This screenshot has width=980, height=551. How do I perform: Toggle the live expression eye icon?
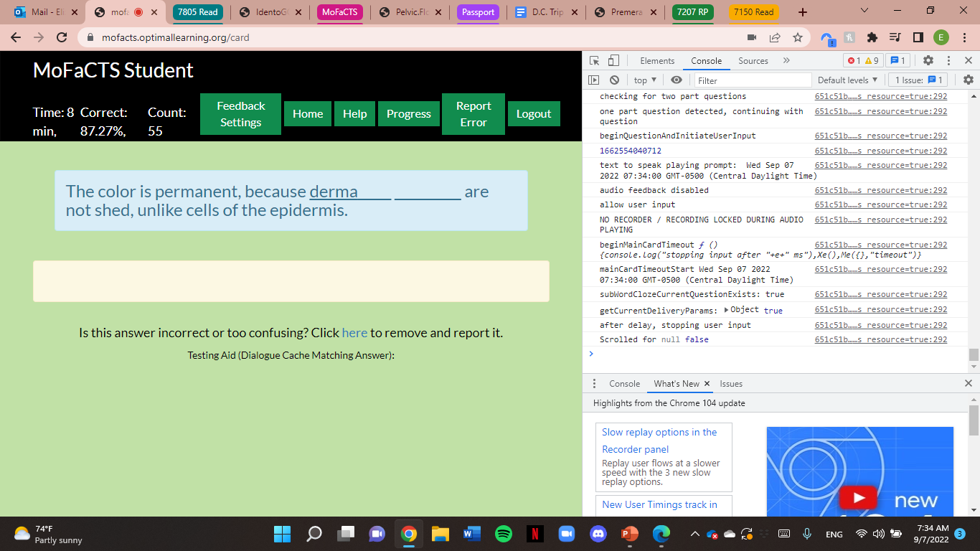(676, 80)
